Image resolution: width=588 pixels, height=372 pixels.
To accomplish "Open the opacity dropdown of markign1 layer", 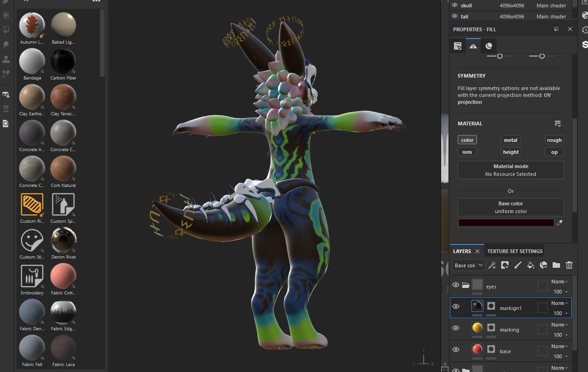I will tap(560, 313).
